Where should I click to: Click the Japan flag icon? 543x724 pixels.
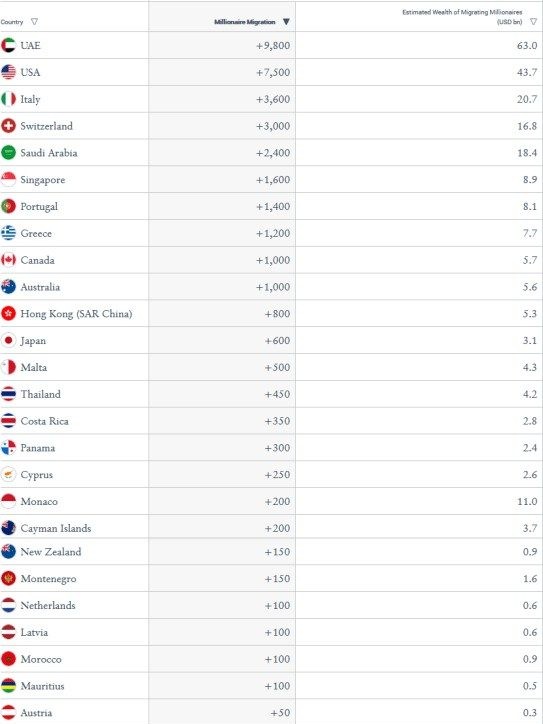pos(8,340)
